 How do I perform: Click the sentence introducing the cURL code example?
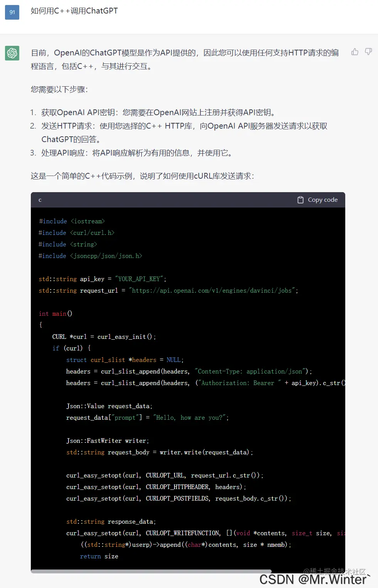[143, 176]
